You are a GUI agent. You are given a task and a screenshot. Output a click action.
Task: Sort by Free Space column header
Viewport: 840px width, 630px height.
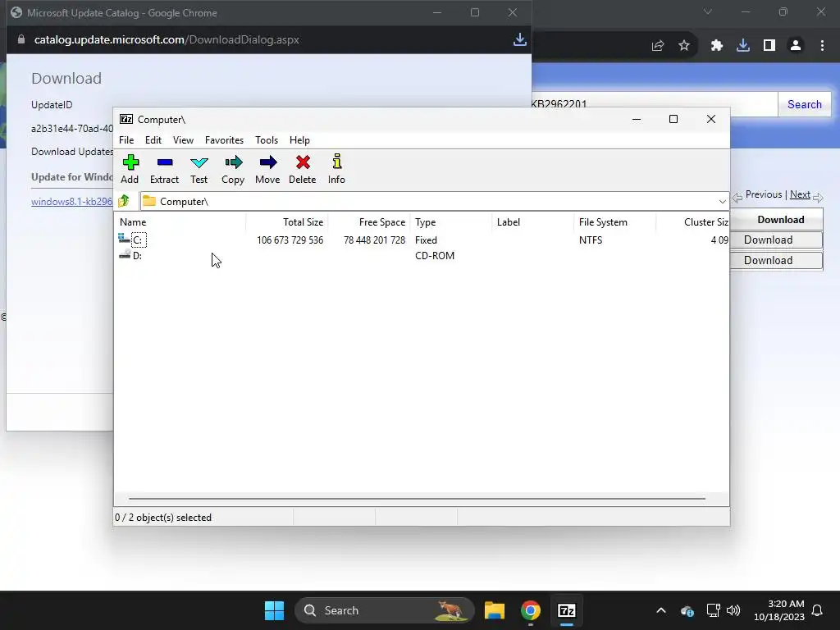pyautogui.click(x=369, y=221)
